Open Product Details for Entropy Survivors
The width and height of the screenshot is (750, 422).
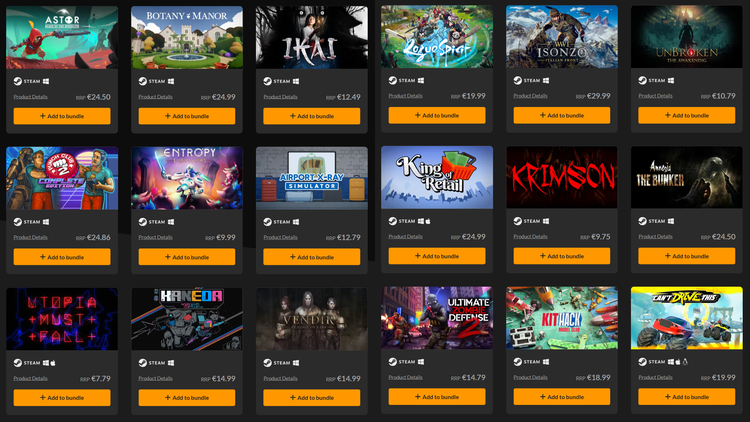pyautogui.click(x=155, y=237)
